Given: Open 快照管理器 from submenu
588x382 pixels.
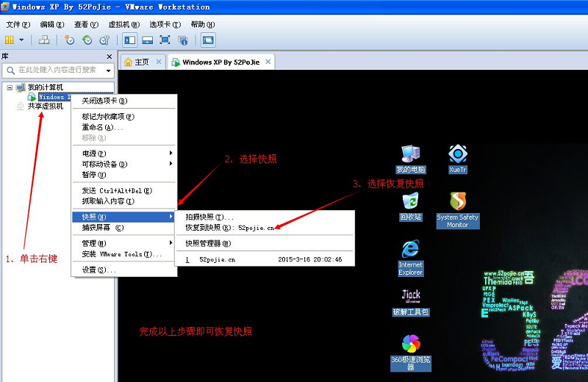Looking at the screenshot, I should tap(265, 244).
